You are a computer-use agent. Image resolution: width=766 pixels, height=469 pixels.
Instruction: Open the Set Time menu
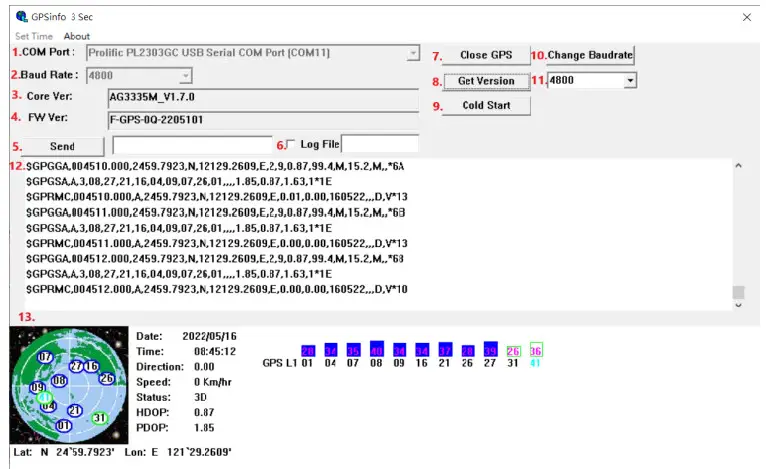pos(35,36)
